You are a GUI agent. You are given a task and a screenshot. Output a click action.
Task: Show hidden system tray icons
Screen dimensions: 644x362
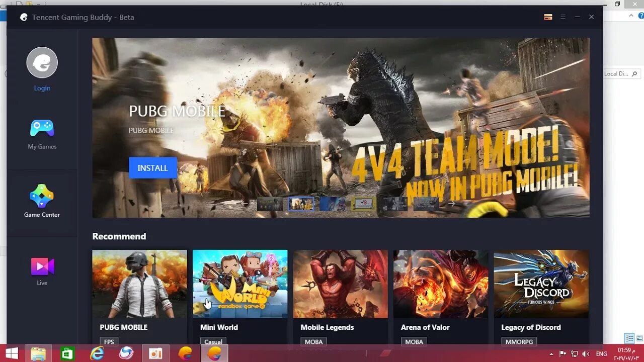[x=551, y=354]
